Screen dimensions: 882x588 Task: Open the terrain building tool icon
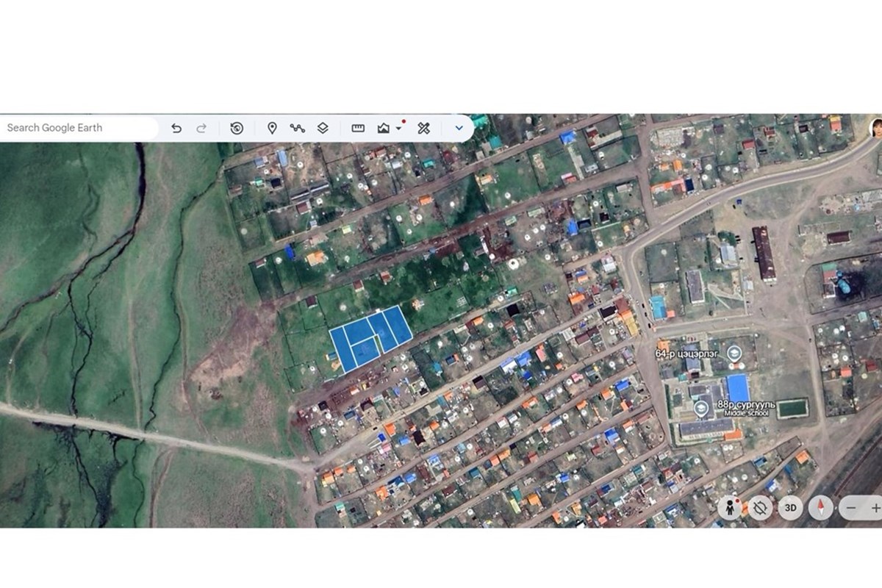coord(384,128)
